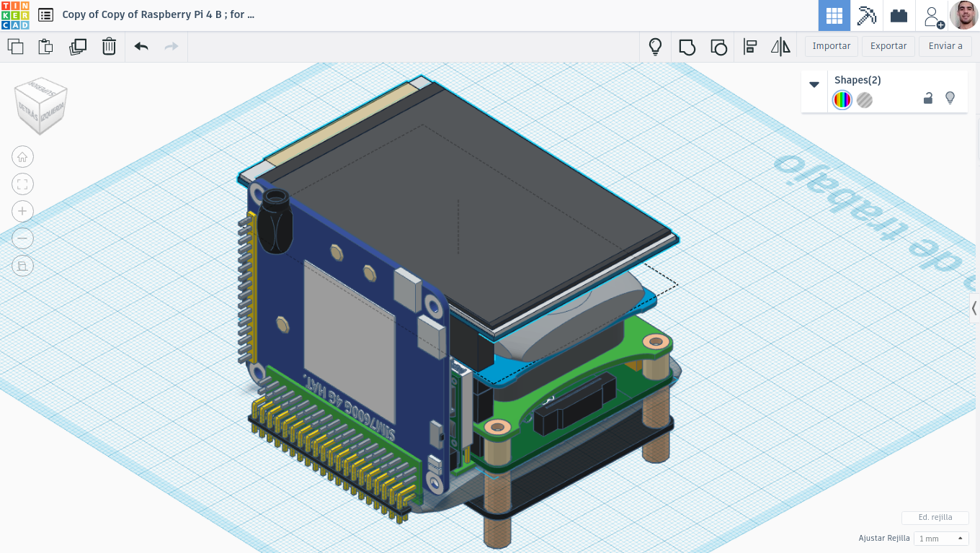Toggle the lock on the Shapes panel

tap(928, 99)
